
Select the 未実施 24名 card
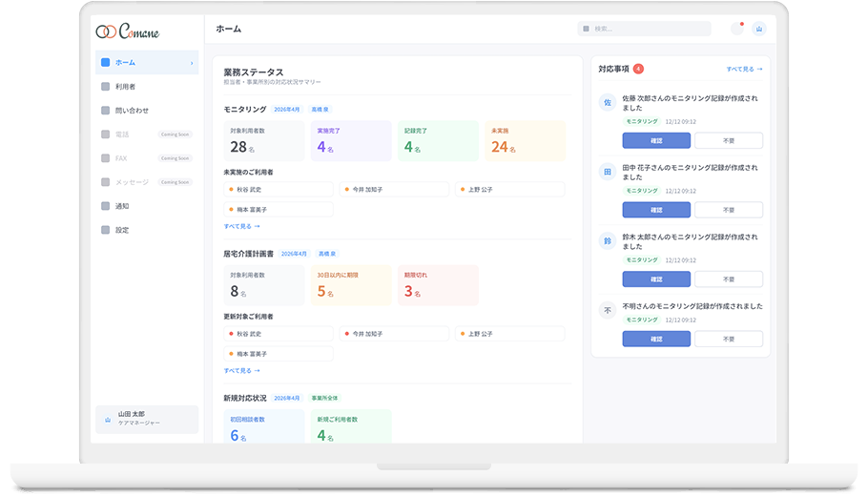pos(526,141)
